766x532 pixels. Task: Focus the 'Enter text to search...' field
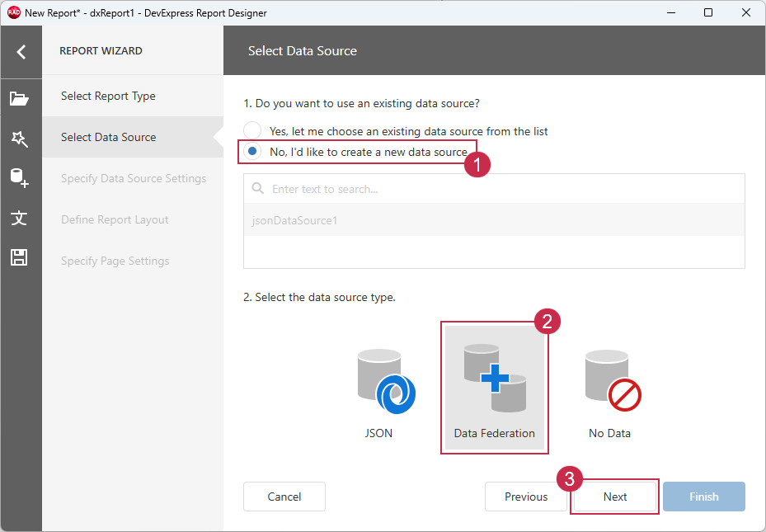495,189
